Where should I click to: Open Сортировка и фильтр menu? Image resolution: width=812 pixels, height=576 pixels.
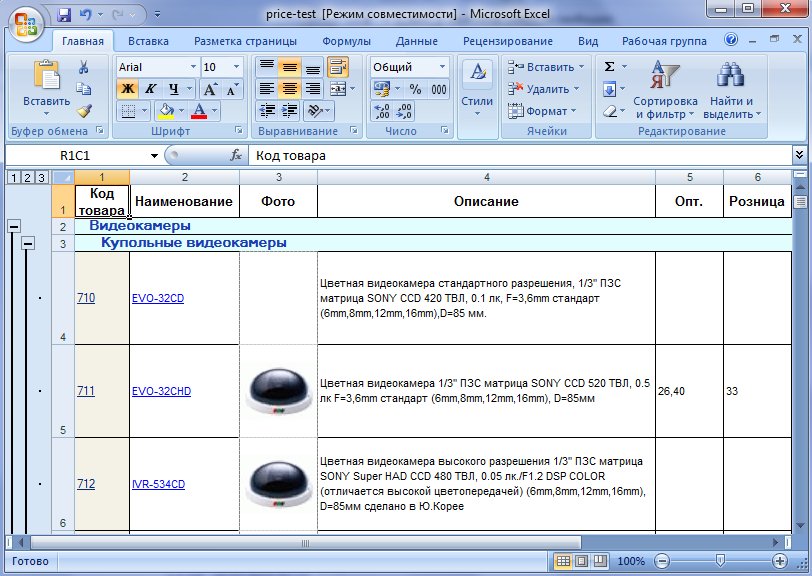[665, 89]
